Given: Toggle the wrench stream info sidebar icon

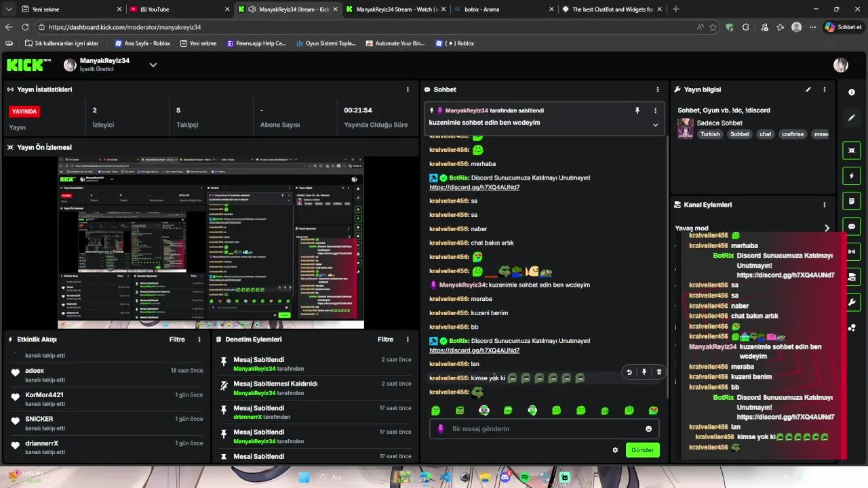Looking at the screenshot, I should (852, 302).
